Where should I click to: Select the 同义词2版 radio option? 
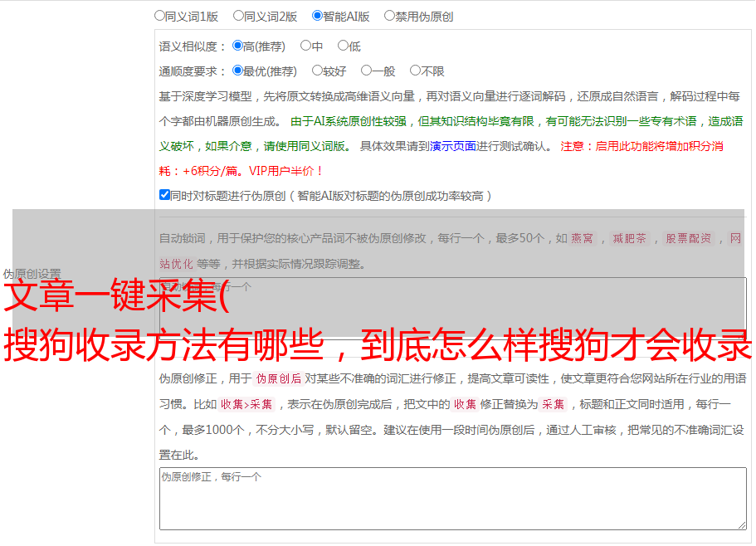238,16
